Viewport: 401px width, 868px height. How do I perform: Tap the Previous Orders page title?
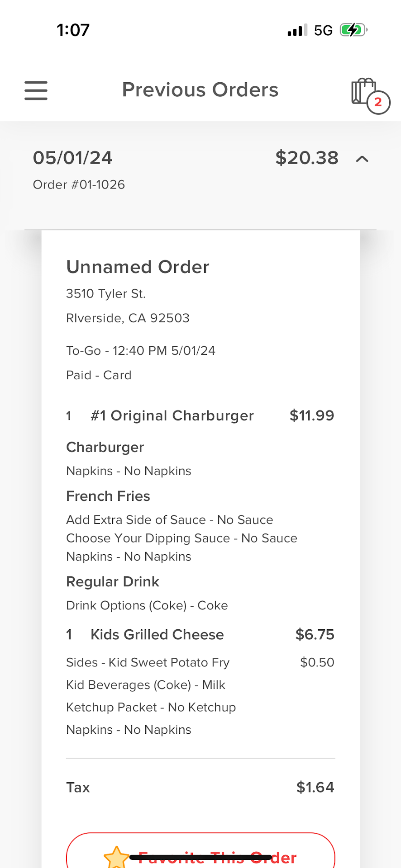click(200, 90)
